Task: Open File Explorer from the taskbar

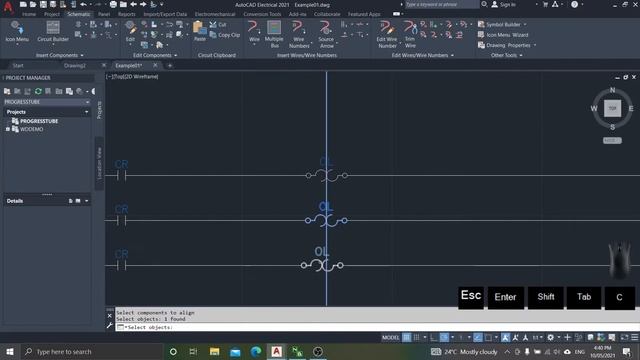Action: [x=214, y=351]
